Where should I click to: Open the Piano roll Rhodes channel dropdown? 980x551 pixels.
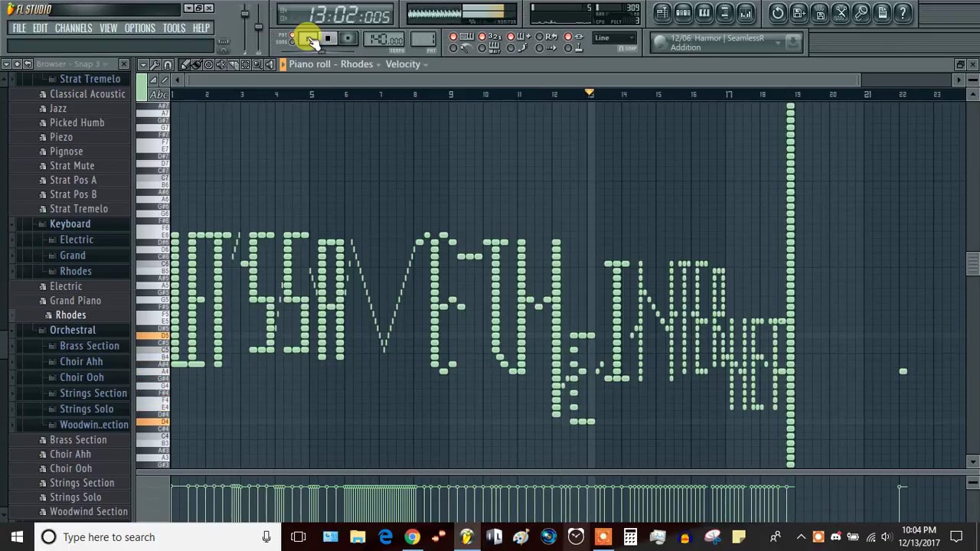(x=335, y=64)
